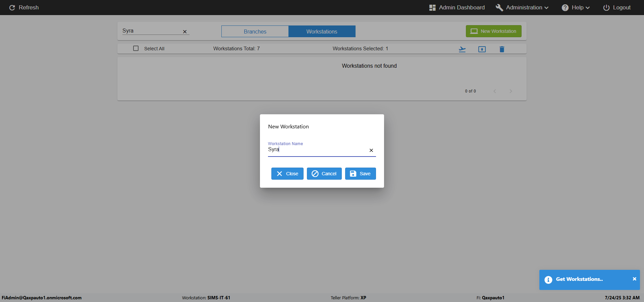Clear the Workstation Name field in dialog
The image size is (644, 302).
[371, 150]
